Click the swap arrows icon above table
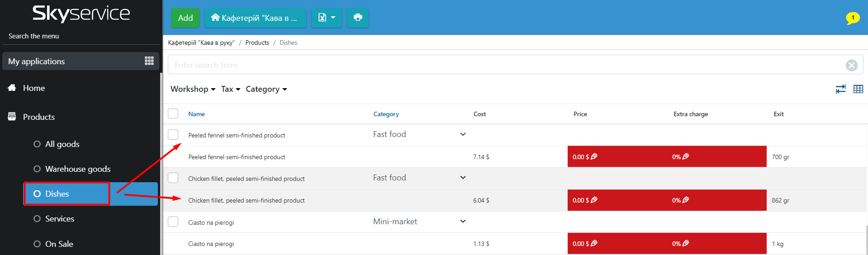Image resolution: width=868 pixels, height=255 pixels. pyautogui.click(x=840, y=89)
